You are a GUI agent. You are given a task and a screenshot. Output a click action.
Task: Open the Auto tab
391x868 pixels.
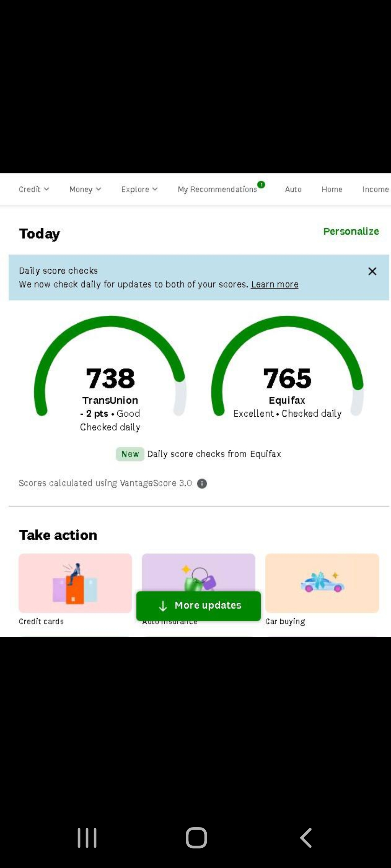(293, 189)
